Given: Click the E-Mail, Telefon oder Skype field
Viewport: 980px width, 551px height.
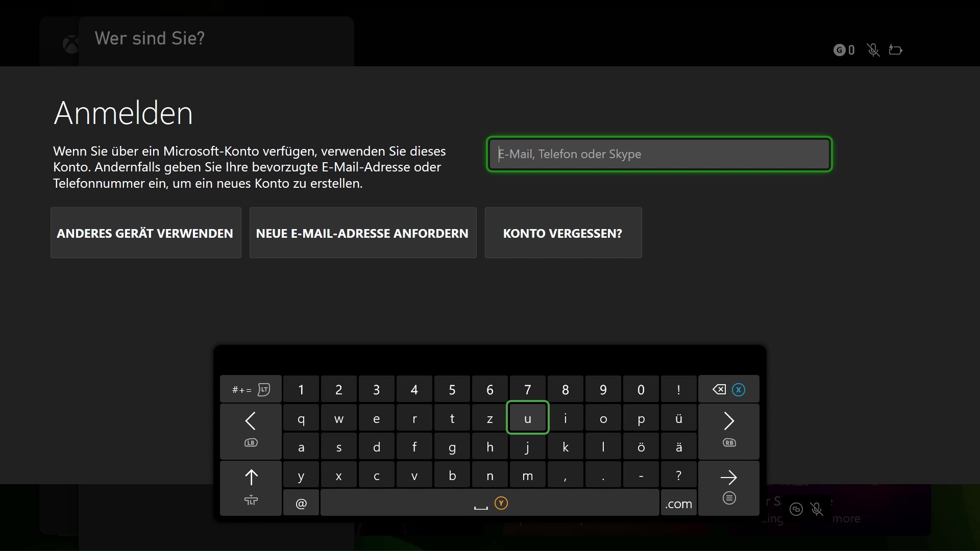Looking at the screenshot, I should 659,154.
